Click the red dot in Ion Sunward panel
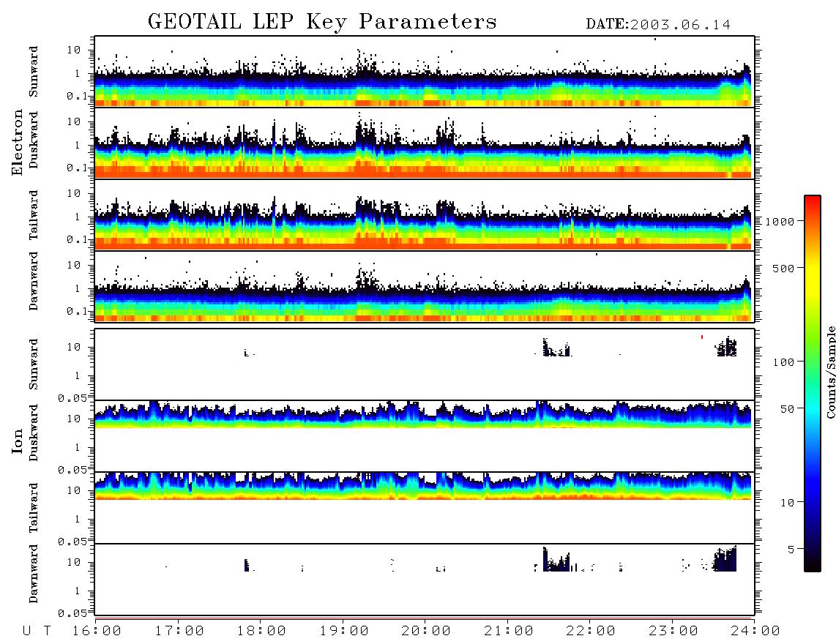This screenshot has height=644, width=836. [701, 337]
